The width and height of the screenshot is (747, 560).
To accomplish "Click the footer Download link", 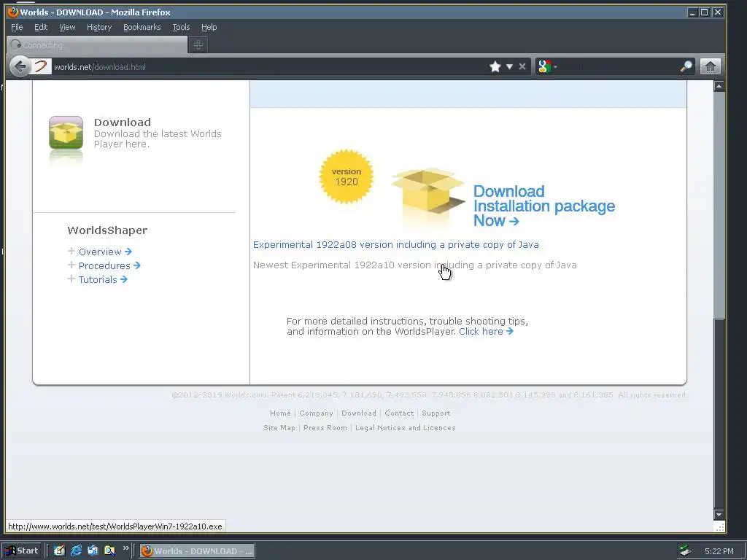I will click(359, 413).
